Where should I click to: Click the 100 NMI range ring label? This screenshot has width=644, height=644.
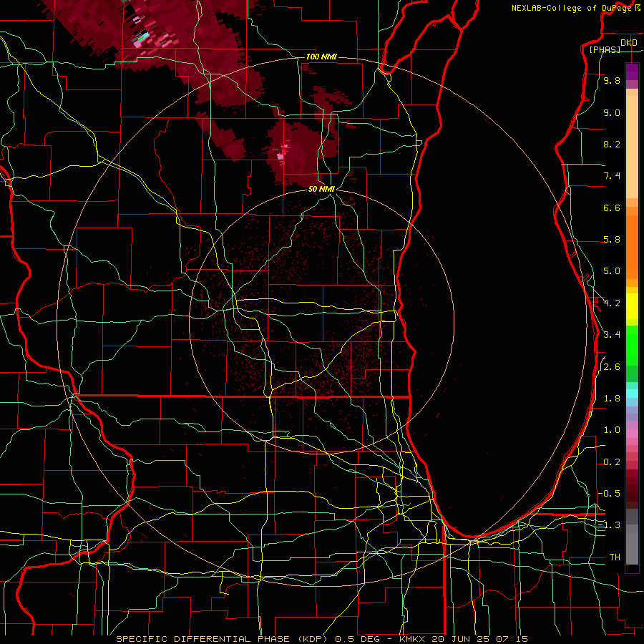coord(321,57)
